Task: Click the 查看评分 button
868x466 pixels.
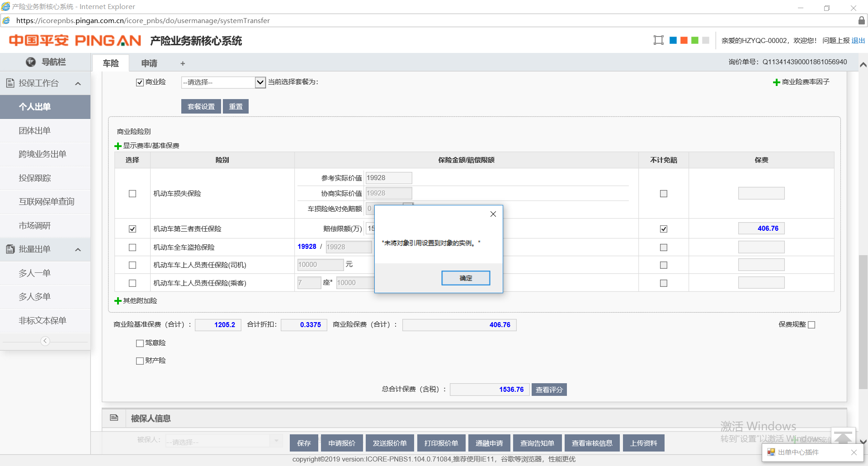Action: coord(549,390)
